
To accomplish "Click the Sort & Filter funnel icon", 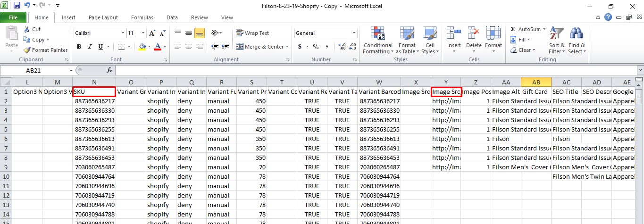I will pyautogui.click(x=557, y=33).
